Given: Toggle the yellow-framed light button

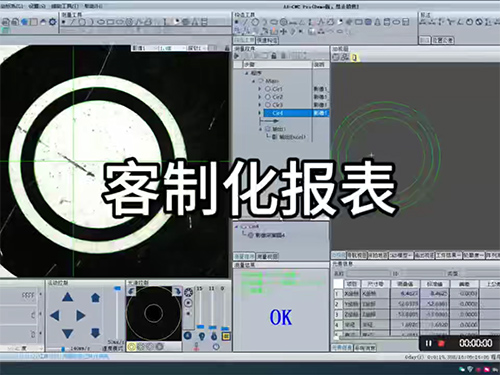Looking at the screenshot, I should [226, 336].
